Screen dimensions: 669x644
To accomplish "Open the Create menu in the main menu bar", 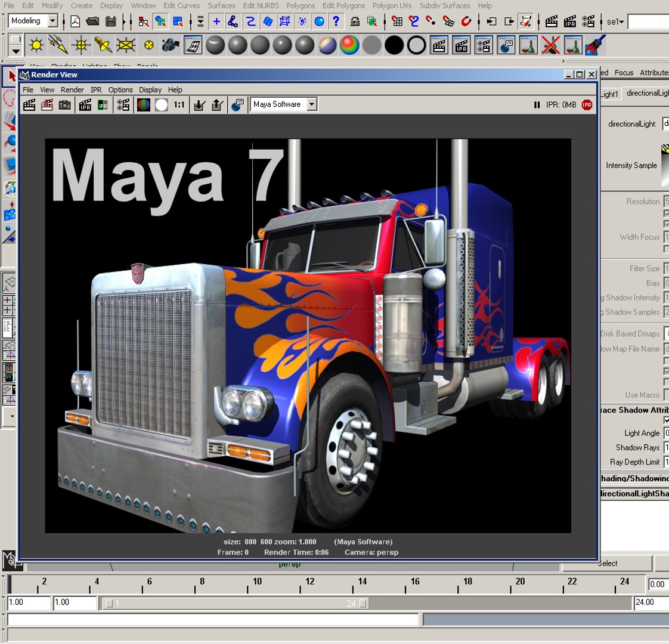I will click(82, 5).
